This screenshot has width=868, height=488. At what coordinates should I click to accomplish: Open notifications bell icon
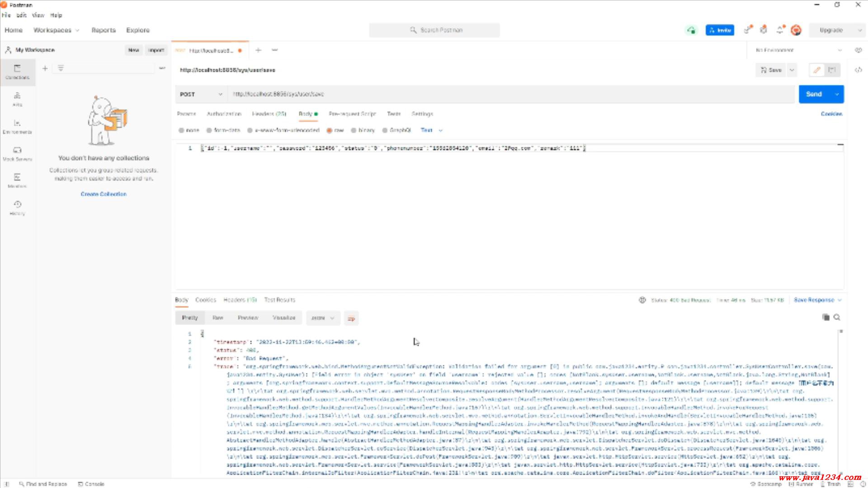(780, 30)
